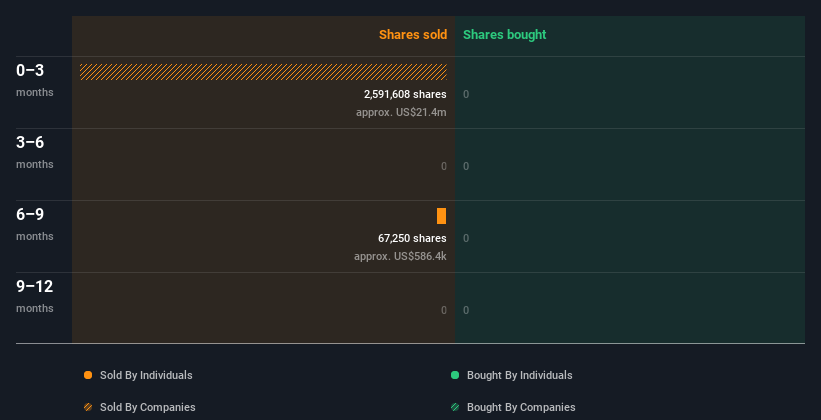Click the approx. US$586.4k text
Image resolution: width=821 pixels, height=420 pixels.
pos(400,256)
